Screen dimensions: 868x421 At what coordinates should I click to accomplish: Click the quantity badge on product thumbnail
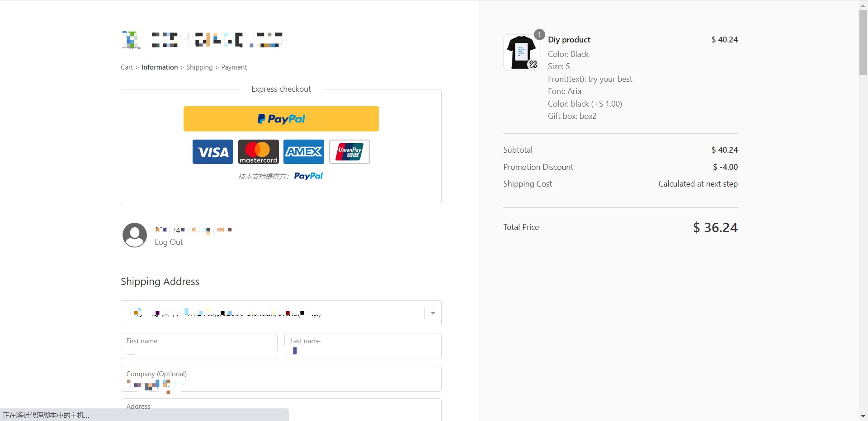click(539, 35)
